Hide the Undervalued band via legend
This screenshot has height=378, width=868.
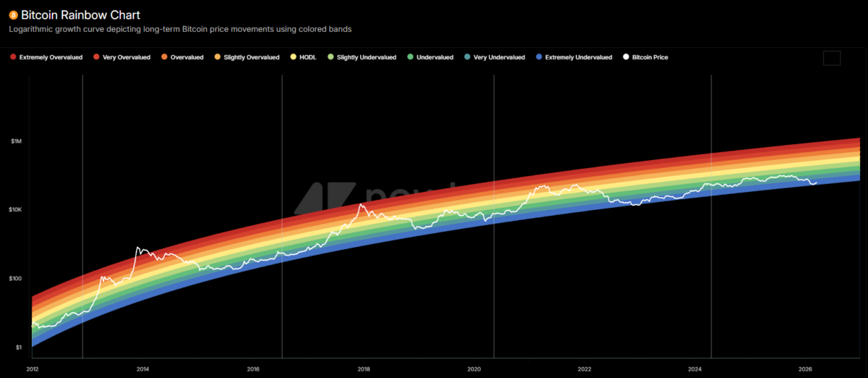[x=430, y=56]
